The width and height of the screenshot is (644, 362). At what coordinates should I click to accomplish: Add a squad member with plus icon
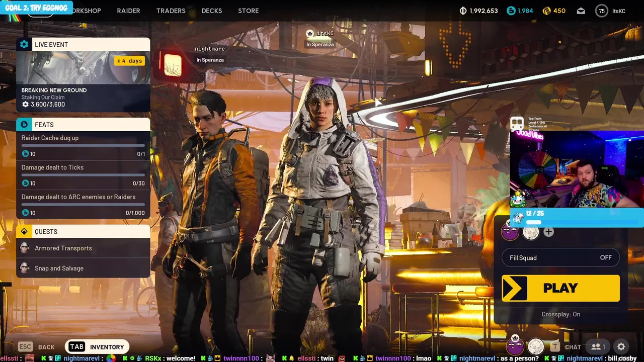click(549, 232)
